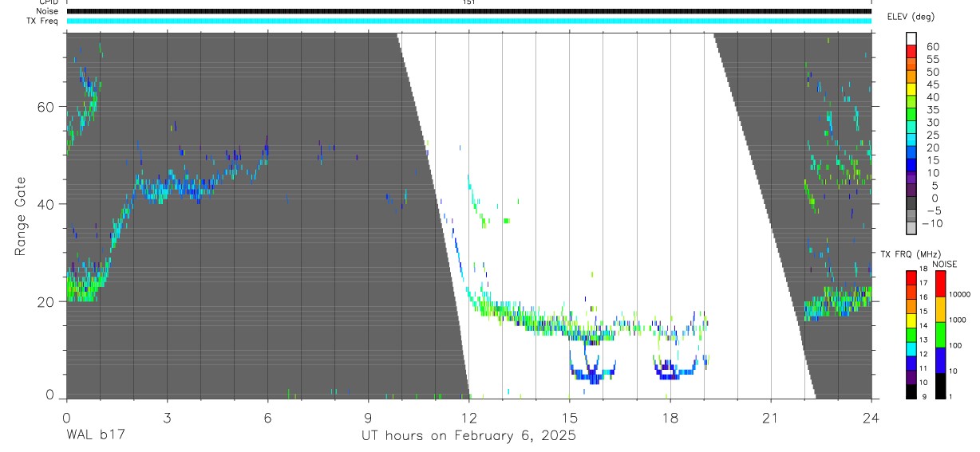Click the '35' label on the ELEV legend
This screenshot has height=452, width=980.
click(932, 110)
